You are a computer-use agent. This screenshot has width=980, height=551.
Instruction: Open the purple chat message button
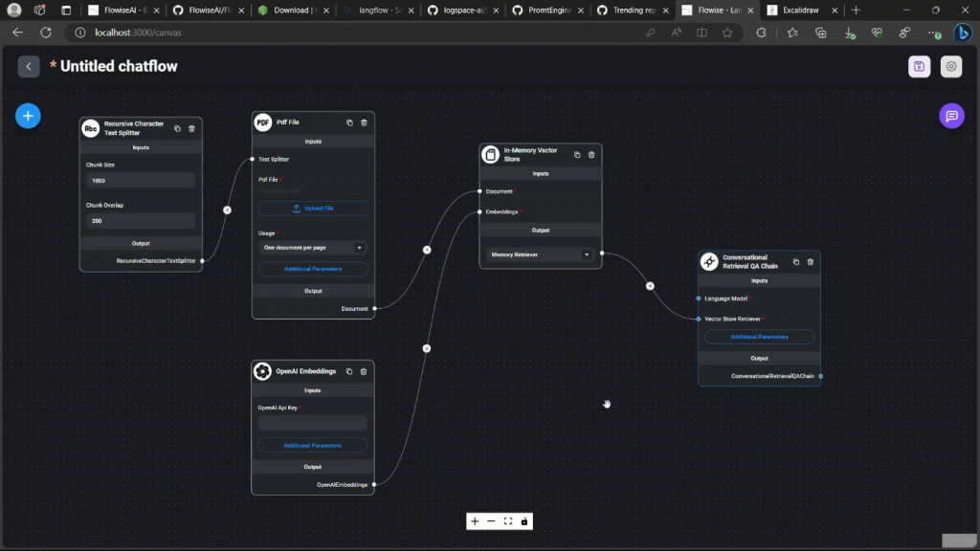point(951,116)
